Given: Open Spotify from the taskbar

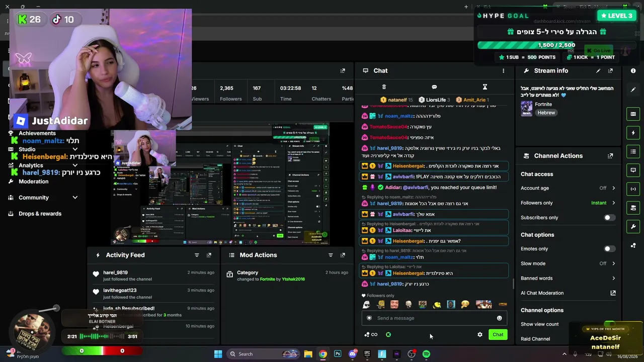Looking at the screenshot, I should click(426, 354).
